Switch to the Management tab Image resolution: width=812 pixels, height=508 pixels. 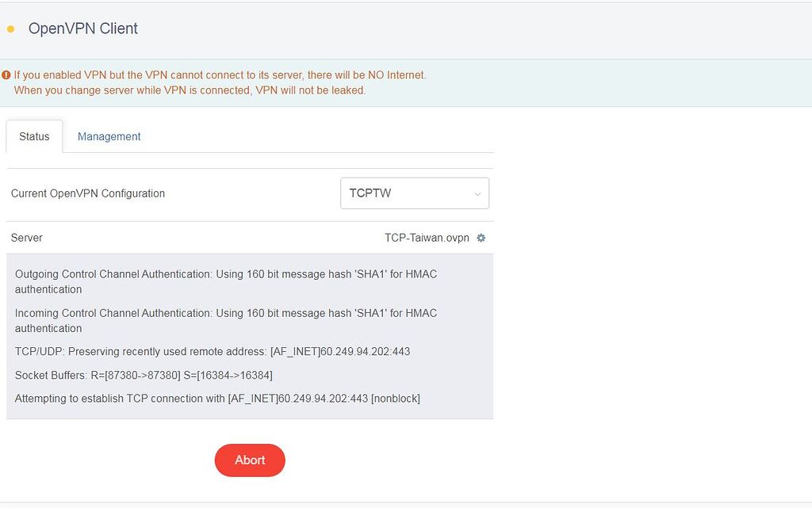(x=109, y=136)
